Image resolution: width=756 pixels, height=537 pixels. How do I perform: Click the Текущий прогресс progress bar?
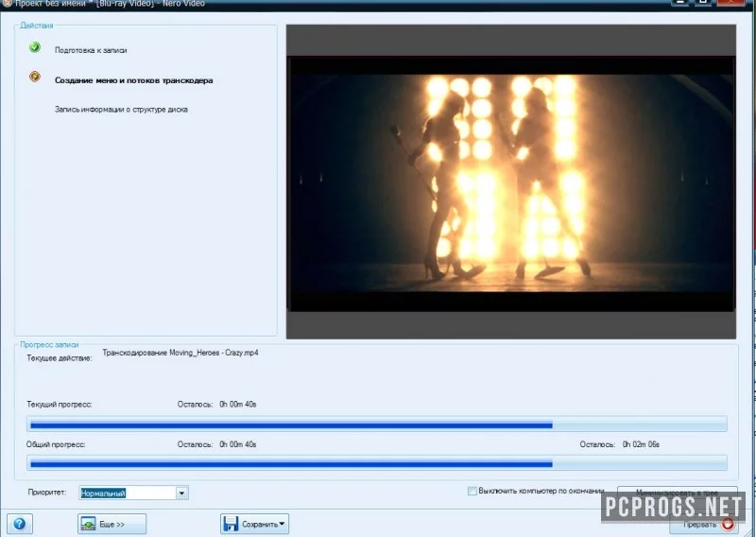[x=377, y=424]
